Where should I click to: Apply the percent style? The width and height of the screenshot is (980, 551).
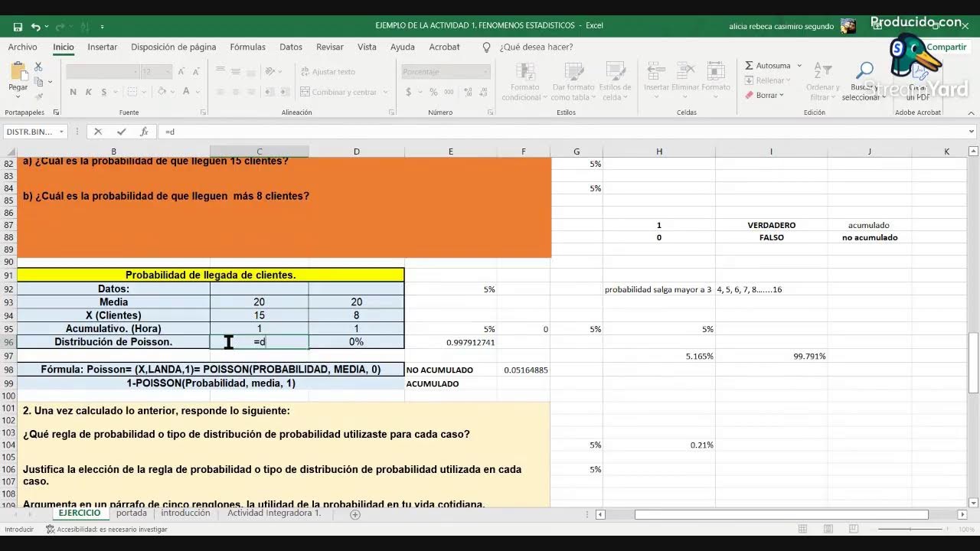(433, 92)
